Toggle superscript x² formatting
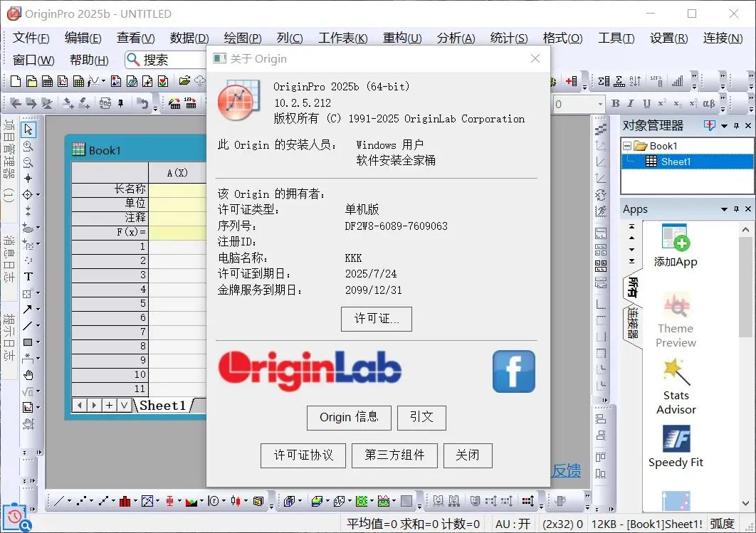756x533 pixels. (x=662, y=103)
